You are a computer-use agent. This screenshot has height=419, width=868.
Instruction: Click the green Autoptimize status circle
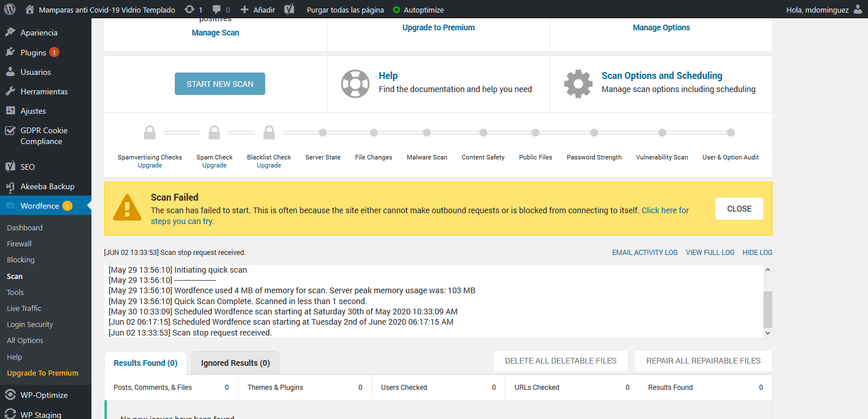(397, 10)
